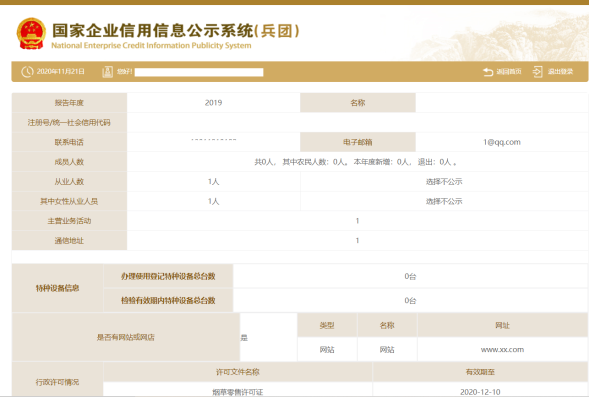This screenshot has width=589, height=398.
Task: Click 0台 beside 办理使用登记特种设备总台数
Action: click(x=410, y=276)
